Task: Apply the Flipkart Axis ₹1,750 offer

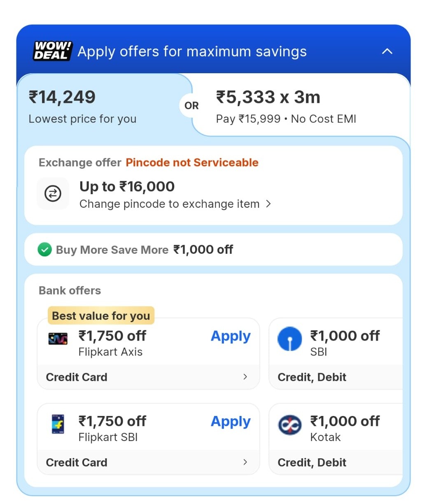Action: pos(231,336)
